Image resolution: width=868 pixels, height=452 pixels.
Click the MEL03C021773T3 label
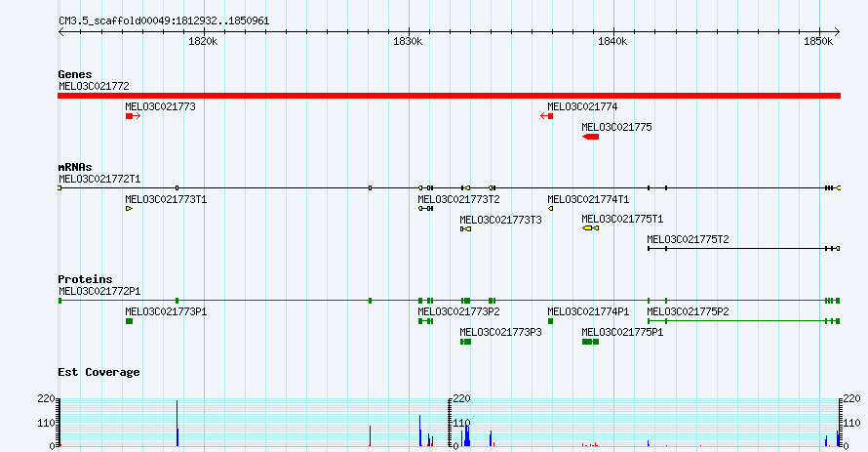500,220
